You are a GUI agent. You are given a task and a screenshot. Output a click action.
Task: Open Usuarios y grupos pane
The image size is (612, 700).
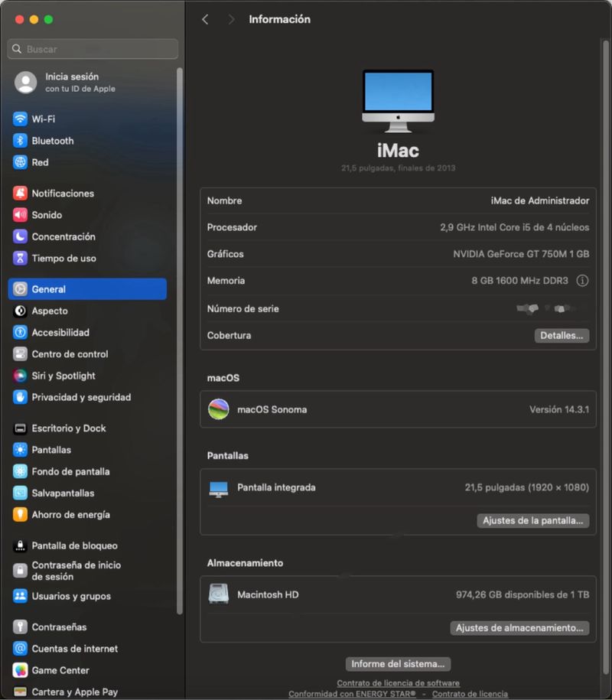(x=87, y=596)
